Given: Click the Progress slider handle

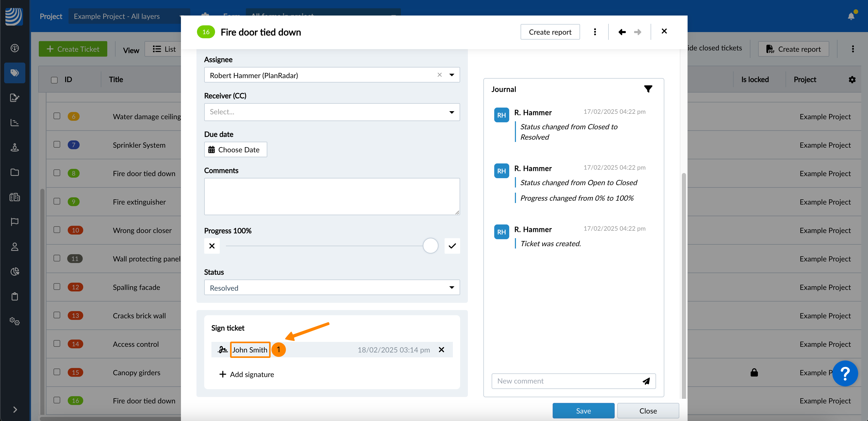Looking at the screenshot, I should point(430,246).
